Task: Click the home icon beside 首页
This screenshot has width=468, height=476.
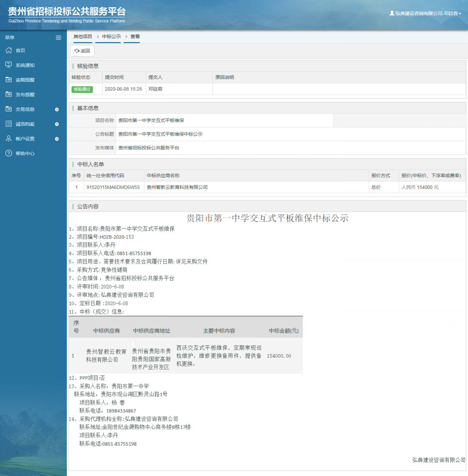Action: tap(9, 50)
